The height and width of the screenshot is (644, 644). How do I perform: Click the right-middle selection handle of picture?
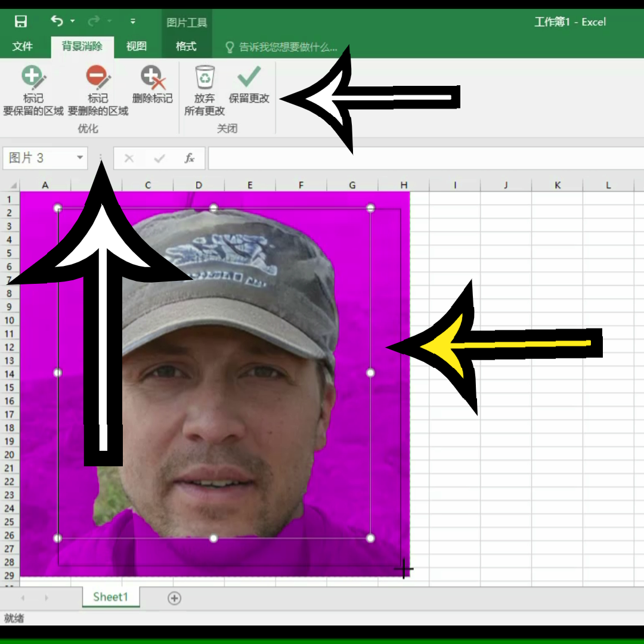click(370, 373)
